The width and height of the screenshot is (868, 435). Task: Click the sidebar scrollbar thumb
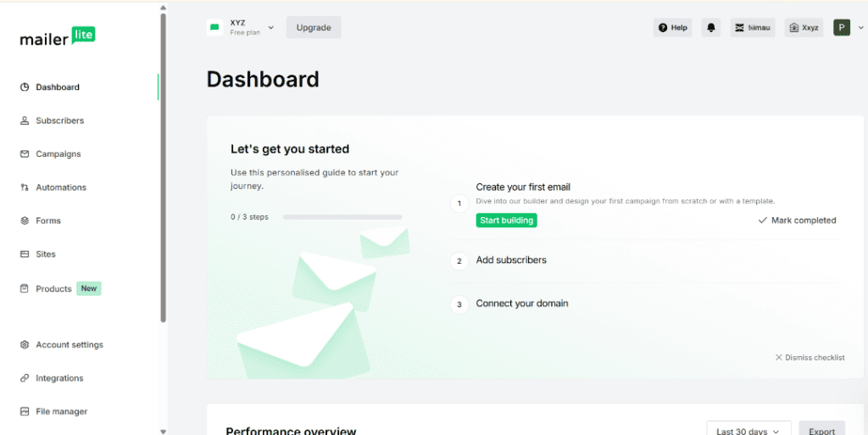click(163, 168)
